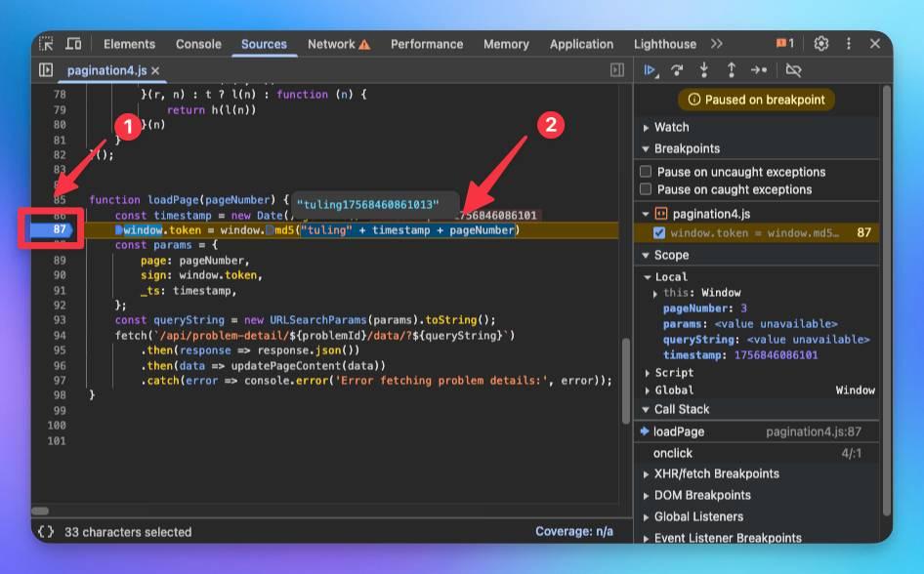
Task: Open the Memory tab
Action: coord(506,44)
